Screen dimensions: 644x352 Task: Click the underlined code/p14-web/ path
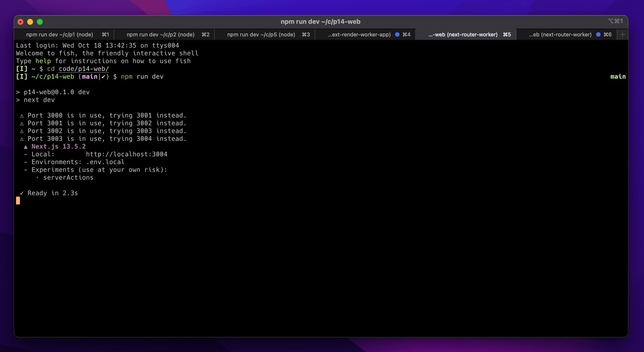[x=84, y=69]
